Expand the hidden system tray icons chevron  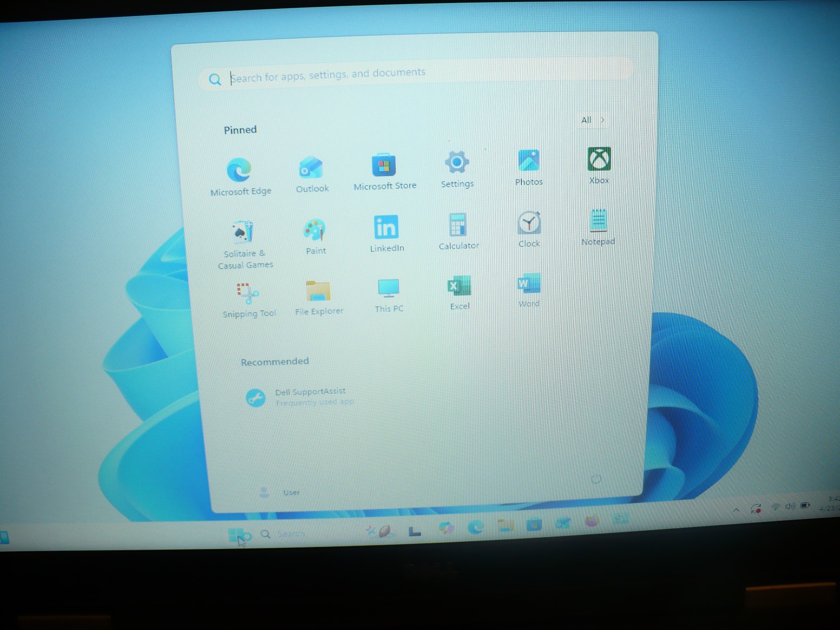pos(736,510)
